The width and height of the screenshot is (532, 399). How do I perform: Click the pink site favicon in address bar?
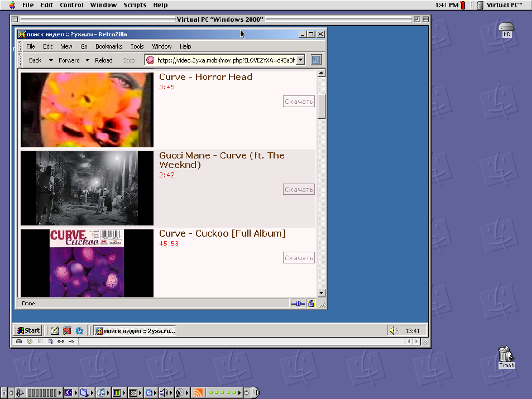pyautogui.click(x=150, y=60)
